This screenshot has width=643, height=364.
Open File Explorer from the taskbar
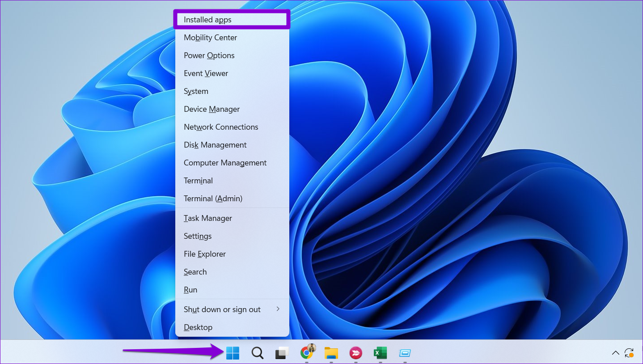coord(331,353)
